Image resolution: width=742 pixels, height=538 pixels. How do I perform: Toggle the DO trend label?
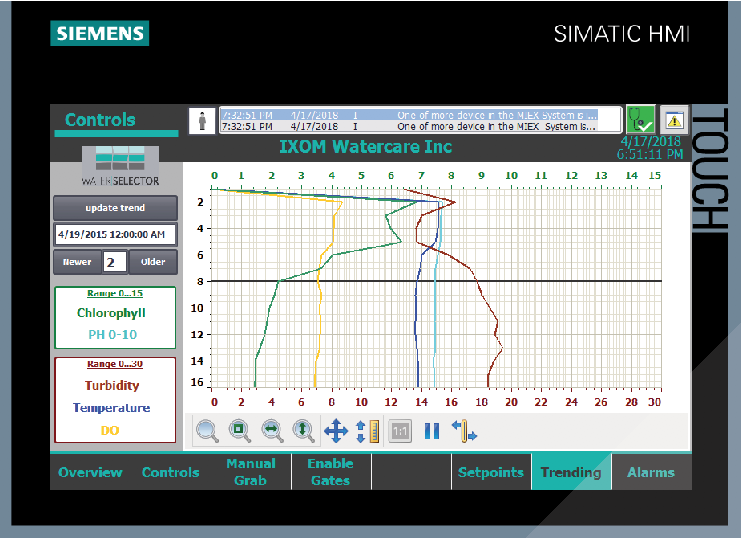point(110,431)
